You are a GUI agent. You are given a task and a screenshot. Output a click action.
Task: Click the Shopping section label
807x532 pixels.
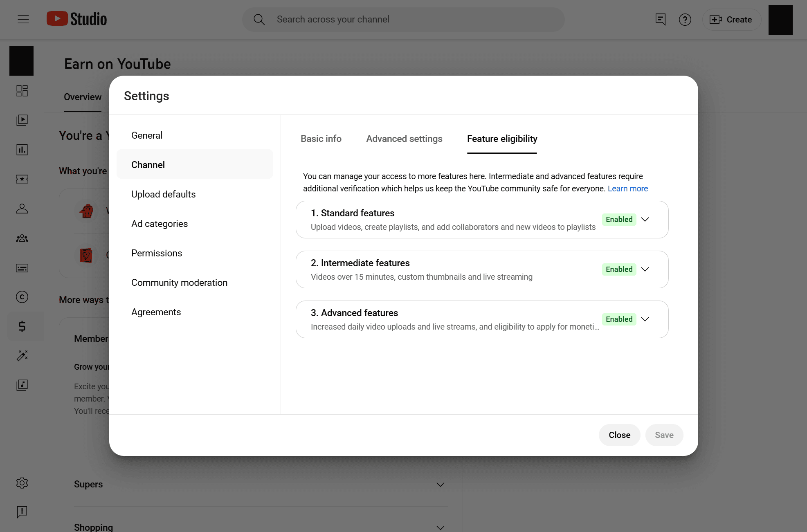(93, 527)
